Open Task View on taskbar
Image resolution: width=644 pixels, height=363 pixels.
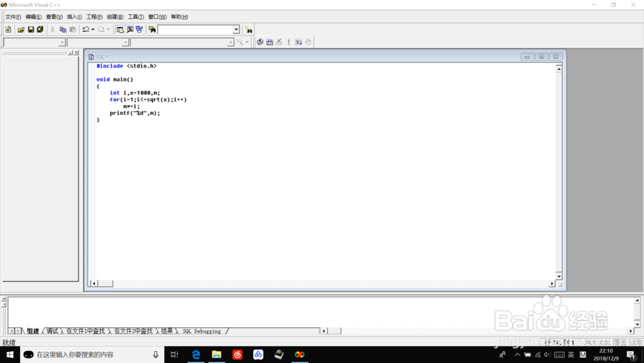coord(174,355)
